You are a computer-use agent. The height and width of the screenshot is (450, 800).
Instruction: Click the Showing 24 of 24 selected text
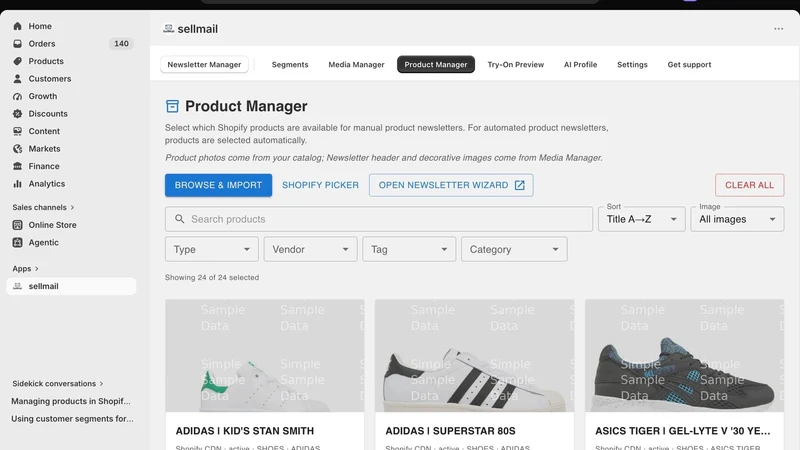[212, 278]
